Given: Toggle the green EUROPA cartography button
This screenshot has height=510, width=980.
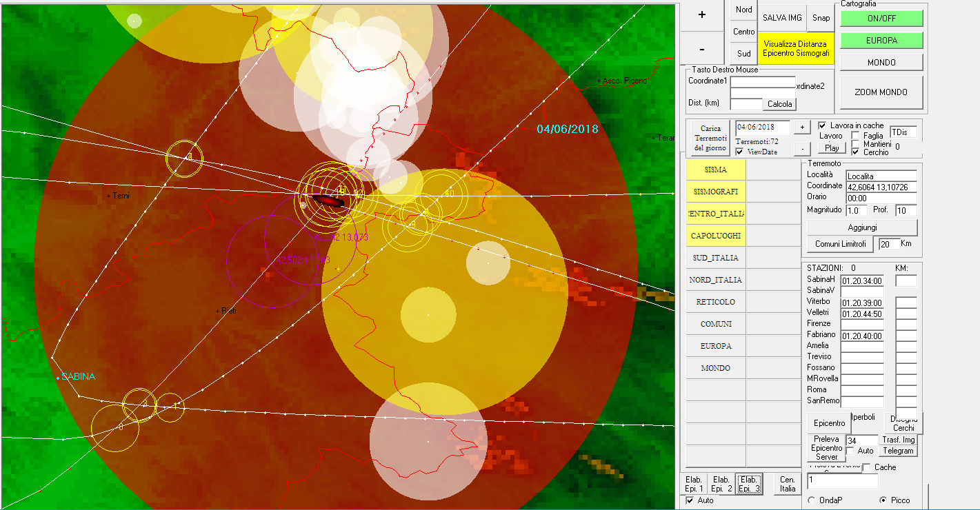Looking at the screenshot, I should tap(881, 41).
